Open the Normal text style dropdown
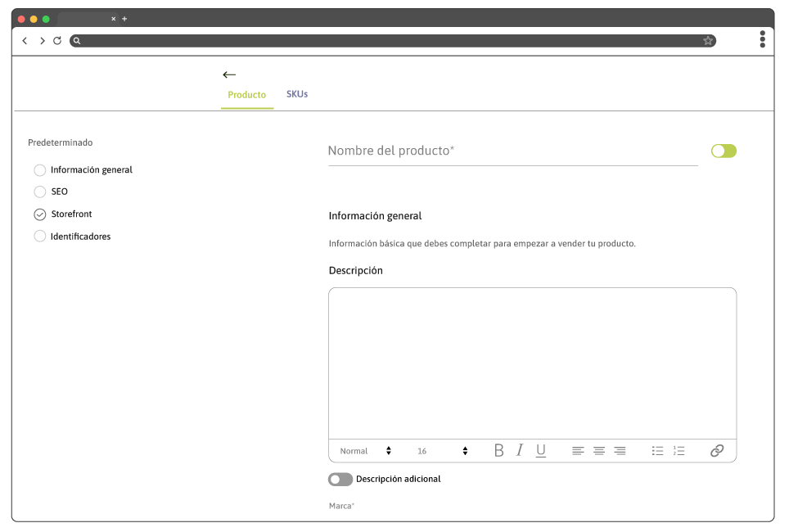This screenshot has width=789, height=532. (x=365, y=451)
